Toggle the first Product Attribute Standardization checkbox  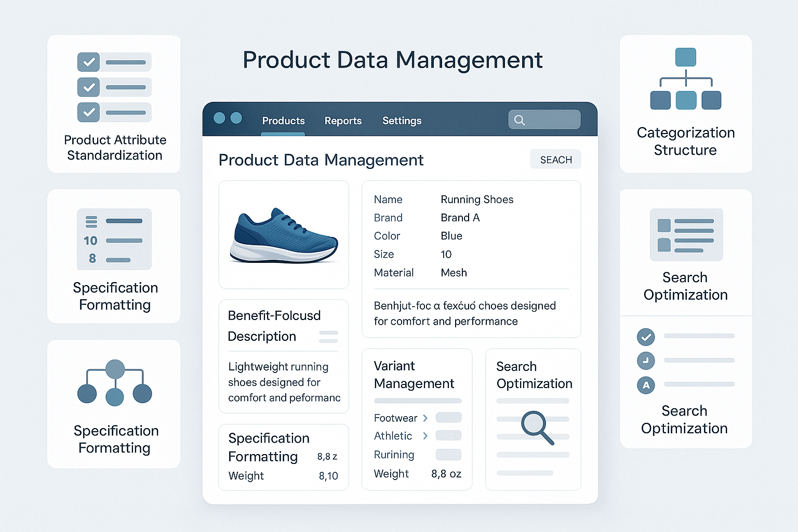(88, 62)
